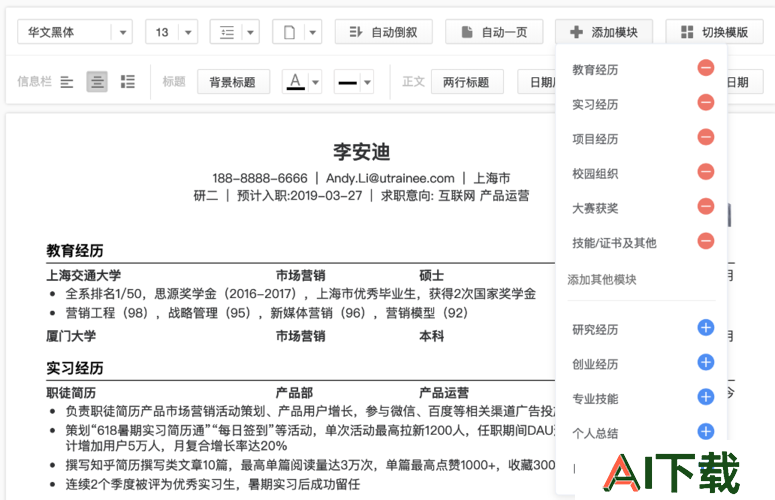775x500 pixels.
Task: Click the title line style swatch
Action: (347, 83)
